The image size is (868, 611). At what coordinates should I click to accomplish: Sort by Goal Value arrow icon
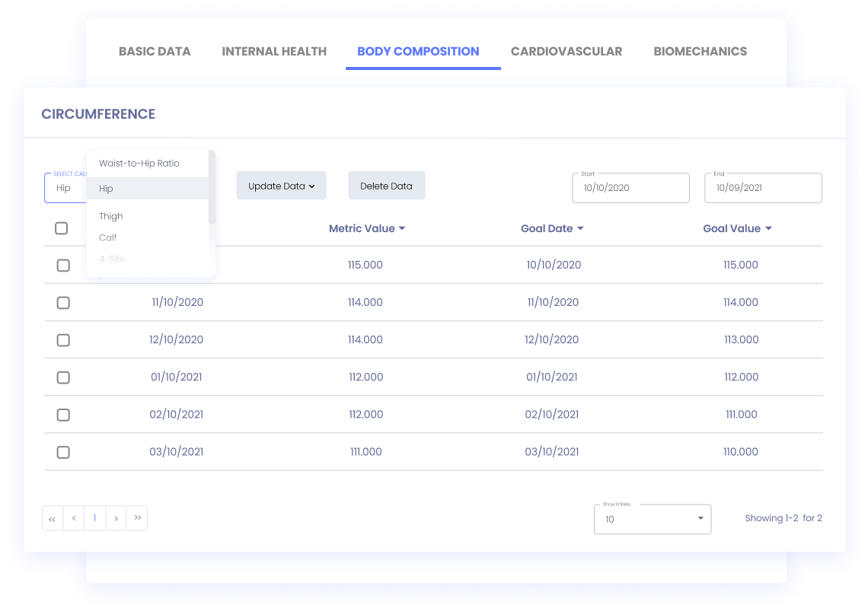pyautogui.click(x=768, y=228)
